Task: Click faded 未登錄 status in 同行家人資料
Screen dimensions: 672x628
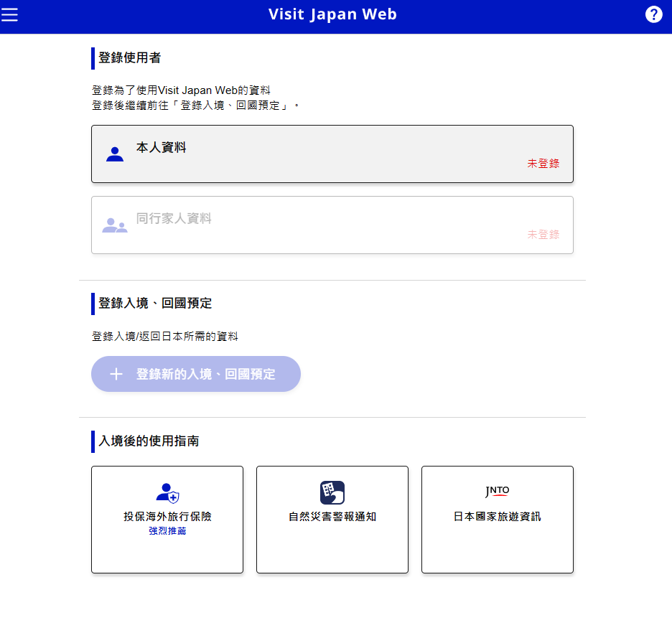Action: [x=543, y=234]
